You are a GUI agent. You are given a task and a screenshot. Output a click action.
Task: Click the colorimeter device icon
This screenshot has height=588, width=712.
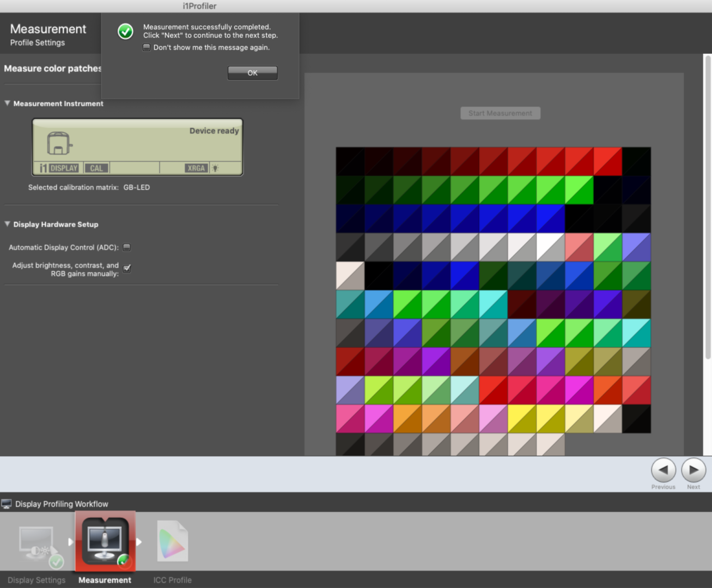[59, 144]
